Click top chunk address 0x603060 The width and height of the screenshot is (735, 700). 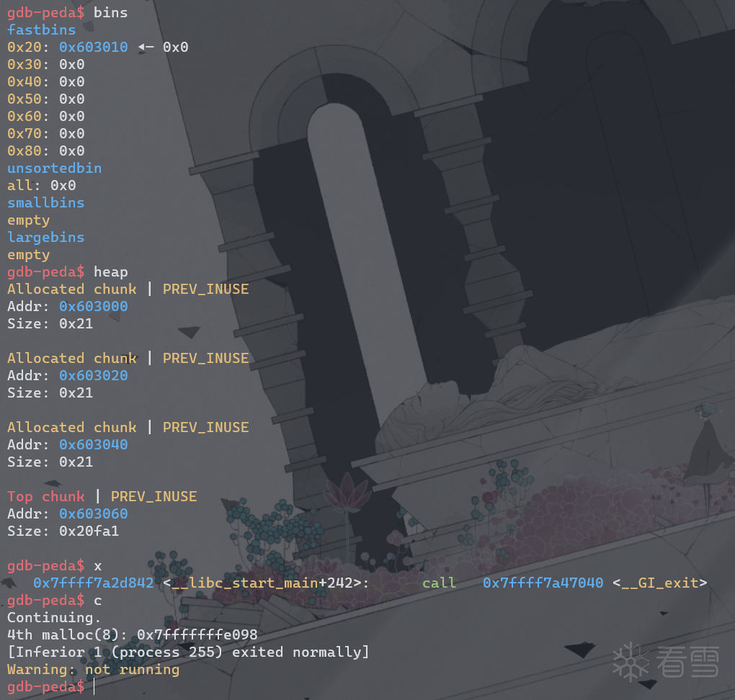click(93, 514)
